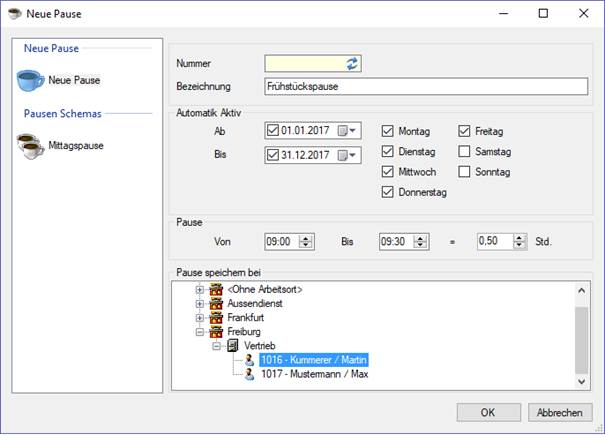Disable the Ab date checkbox

(x=273, y=130)
